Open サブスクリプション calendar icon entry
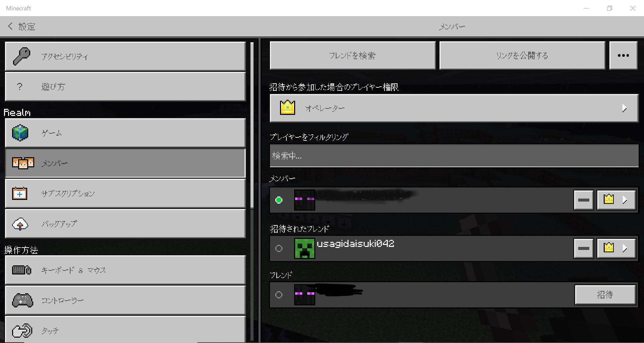 point(125,194)
